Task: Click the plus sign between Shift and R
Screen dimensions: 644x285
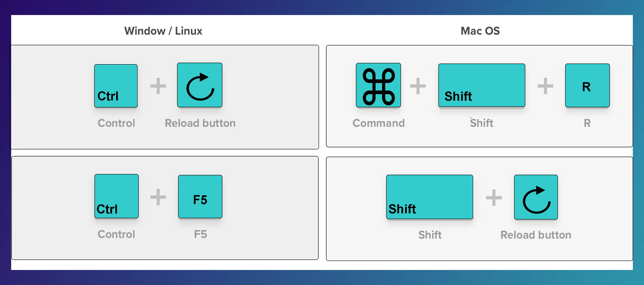Action: click(545, 86)
